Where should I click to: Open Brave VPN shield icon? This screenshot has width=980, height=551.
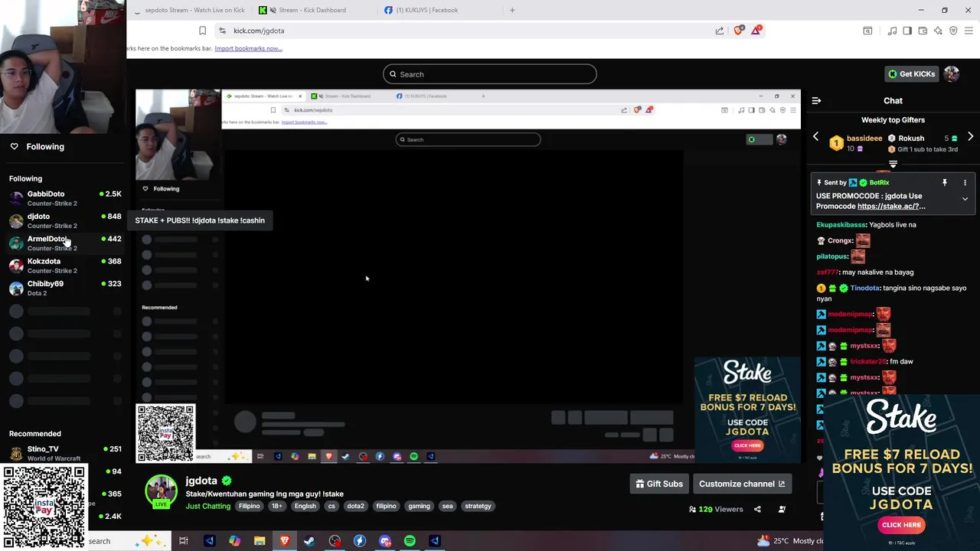pyautogui.click(x=953, y=31)
